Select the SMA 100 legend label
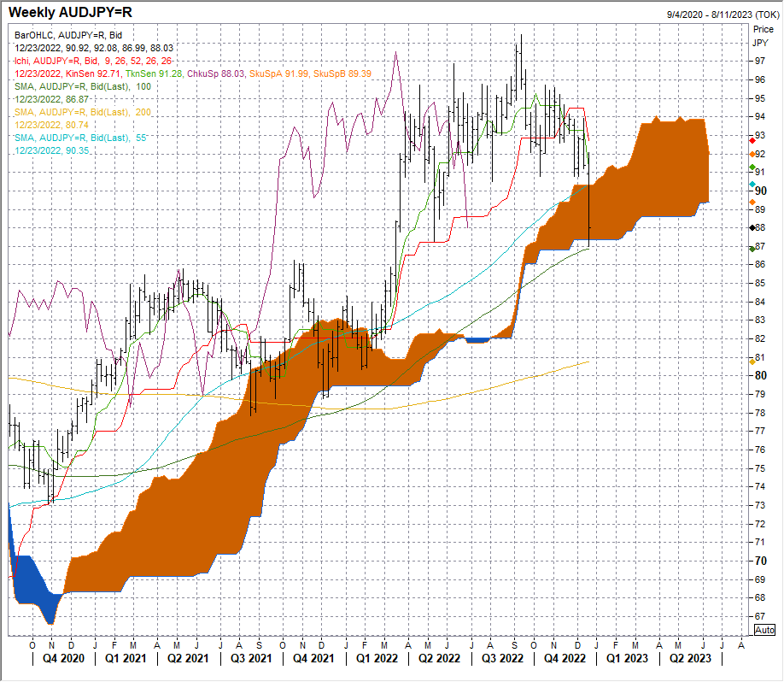The height and width of the screenshot is (682, 784). [x=83, y=86]
